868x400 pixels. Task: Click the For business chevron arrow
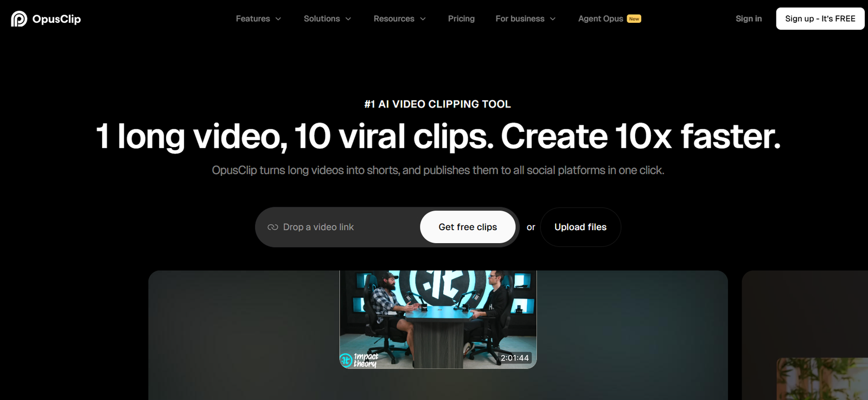553,19
